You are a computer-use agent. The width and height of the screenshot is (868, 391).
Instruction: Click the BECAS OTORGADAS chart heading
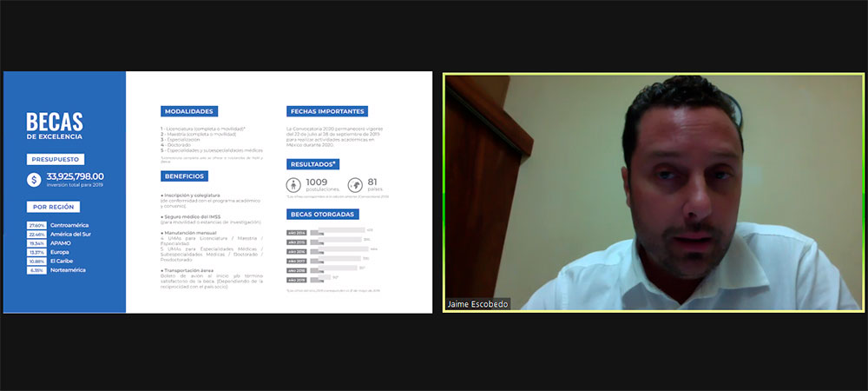point(322,214)
